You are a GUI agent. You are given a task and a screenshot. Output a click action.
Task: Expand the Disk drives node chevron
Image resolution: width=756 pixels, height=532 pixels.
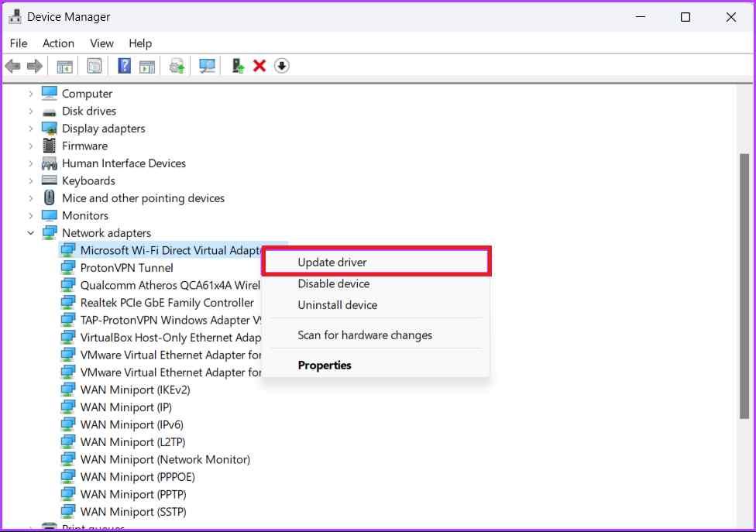pyautogui.click(x=31, y=111)
